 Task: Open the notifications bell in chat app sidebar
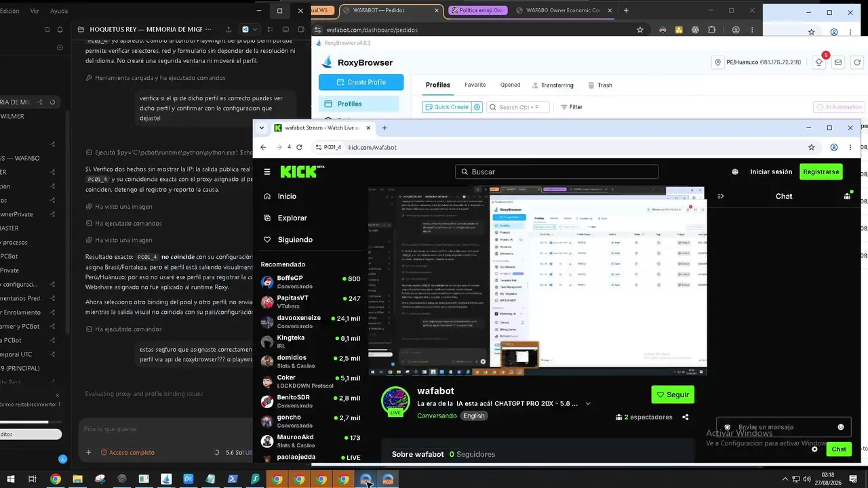60,30
